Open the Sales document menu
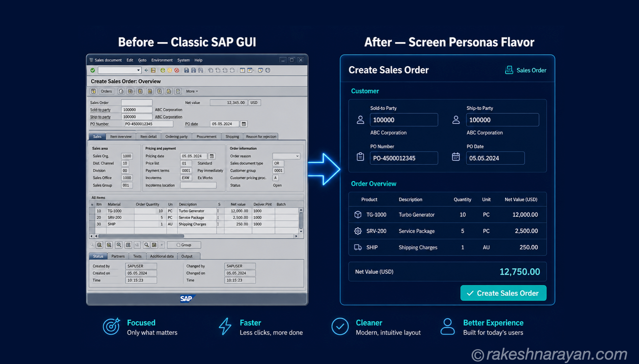This screenshot has width=639, height=364. click(x=108, y=60)
